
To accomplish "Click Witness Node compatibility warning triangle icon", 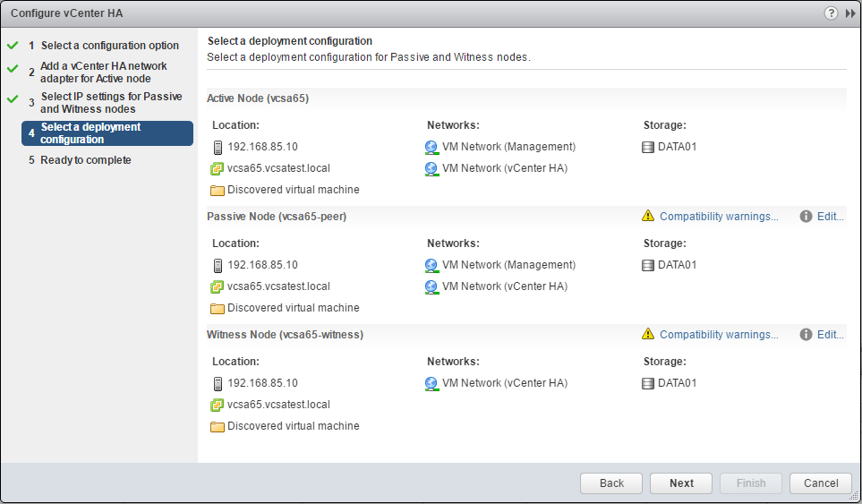I will 648,335.
